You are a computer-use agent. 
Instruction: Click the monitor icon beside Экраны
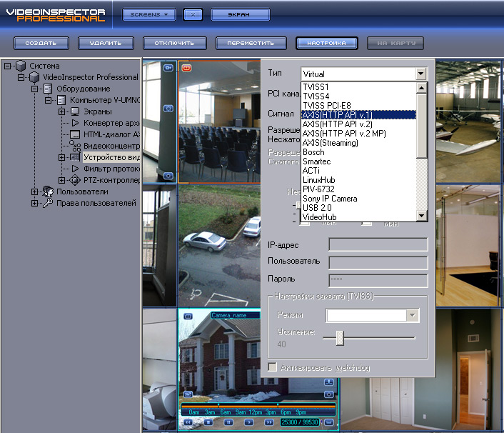point(75,111)
